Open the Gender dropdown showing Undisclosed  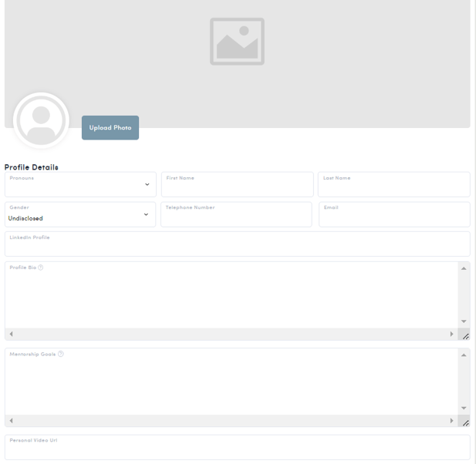[80, 214]
